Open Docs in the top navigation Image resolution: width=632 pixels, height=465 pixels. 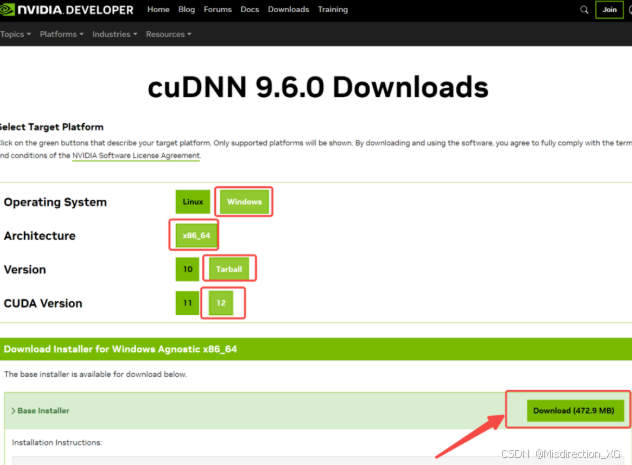coord(249,9)
